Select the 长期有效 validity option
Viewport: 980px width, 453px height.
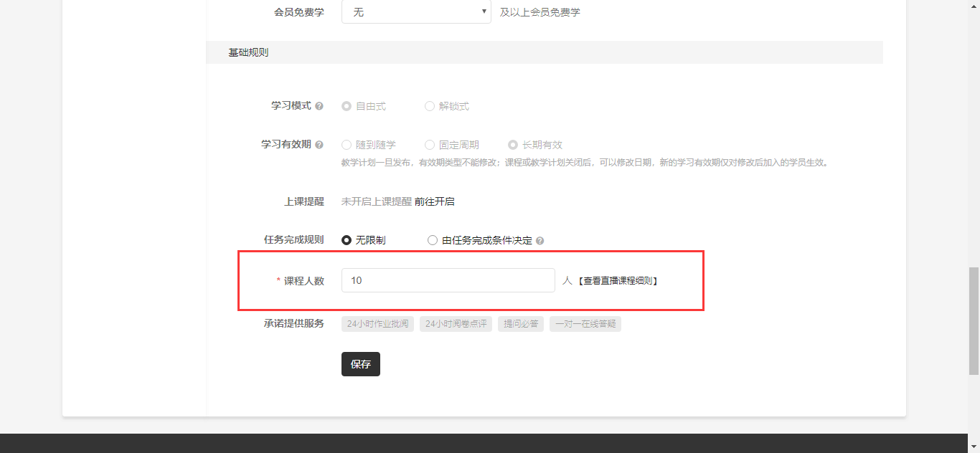(513, 145)
